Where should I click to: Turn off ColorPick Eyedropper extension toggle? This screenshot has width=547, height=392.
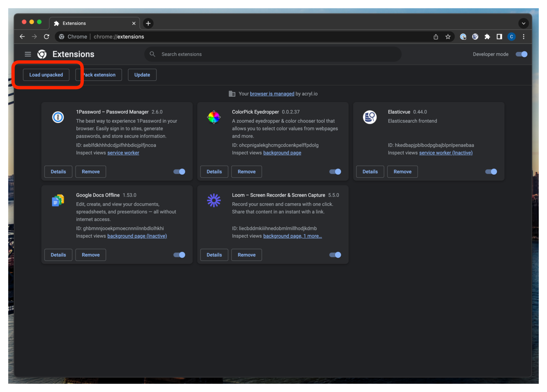[335, 172]
